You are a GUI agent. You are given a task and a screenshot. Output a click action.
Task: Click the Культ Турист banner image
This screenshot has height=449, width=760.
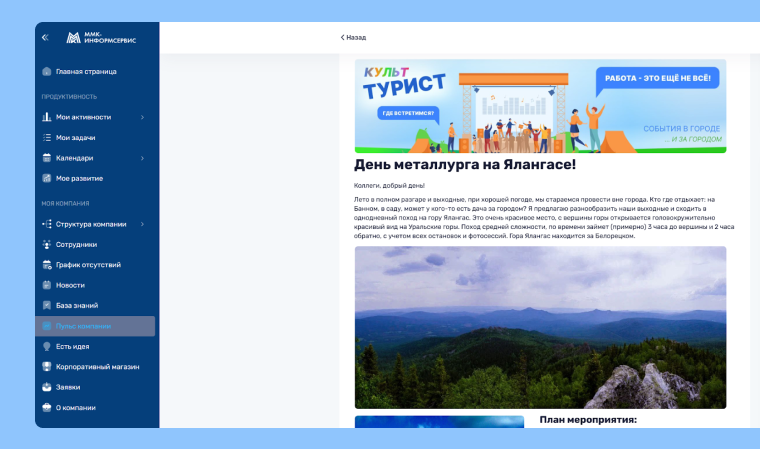[x=540, y=106]
